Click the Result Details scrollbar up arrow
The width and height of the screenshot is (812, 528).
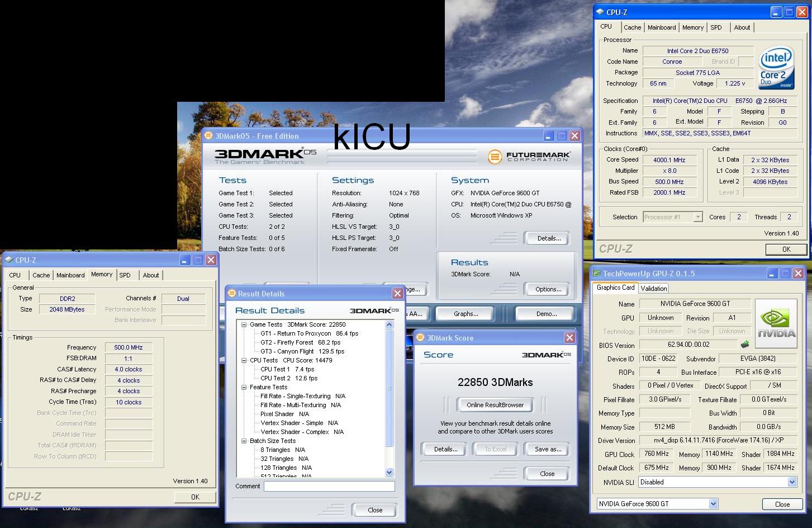point(390,324)
